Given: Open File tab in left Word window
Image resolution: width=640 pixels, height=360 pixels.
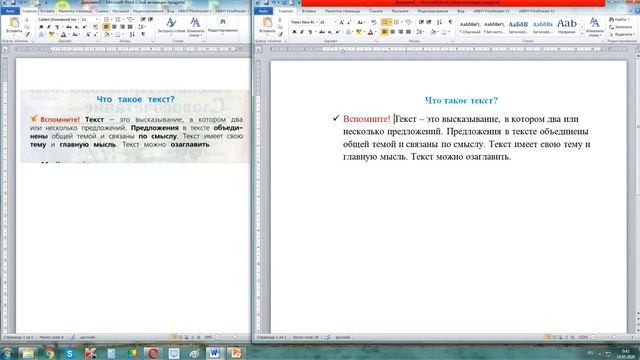Looking at the screenshot, I should coord(10,11).
